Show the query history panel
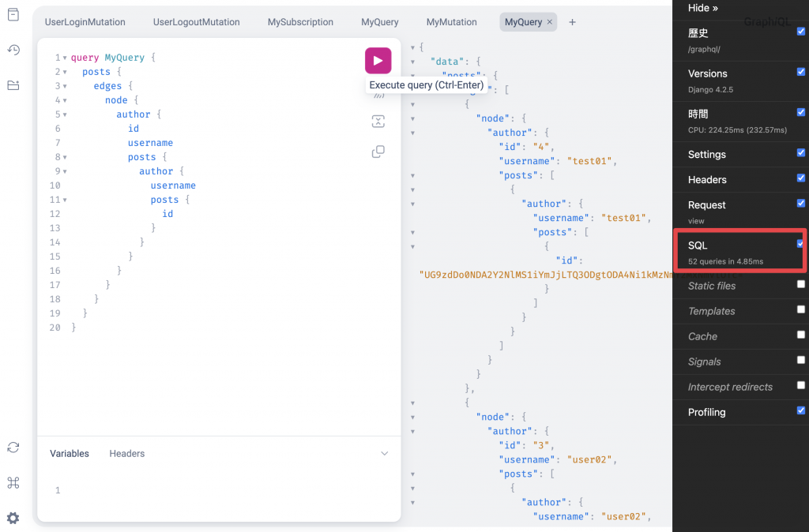This screenshot has width=809, height=532. point(13,51)
